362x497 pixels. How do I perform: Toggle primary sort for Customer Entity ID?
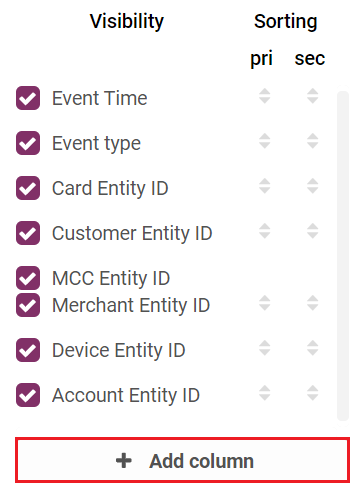point(265,231)
